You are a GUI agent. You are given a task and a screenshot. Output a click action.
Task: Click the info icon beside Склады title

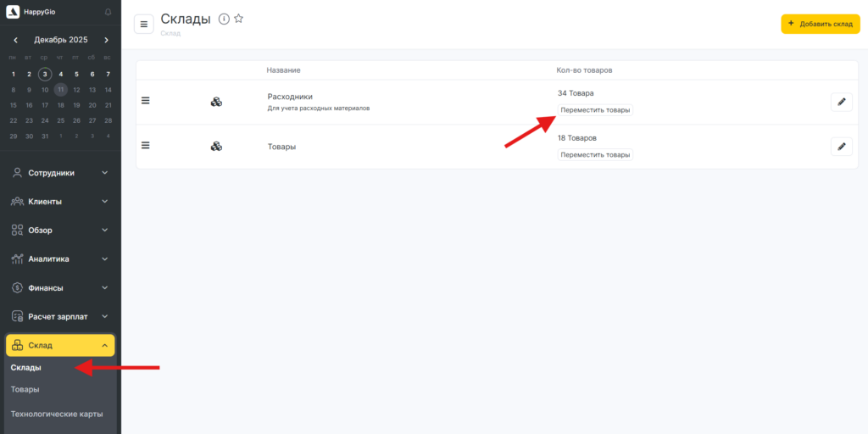(x=224, y=19)
